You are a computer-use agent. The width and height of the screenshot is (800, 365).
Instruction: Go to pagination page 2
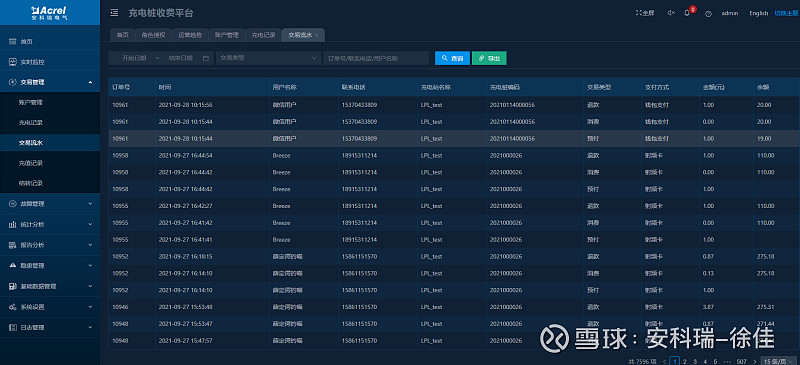685,361
